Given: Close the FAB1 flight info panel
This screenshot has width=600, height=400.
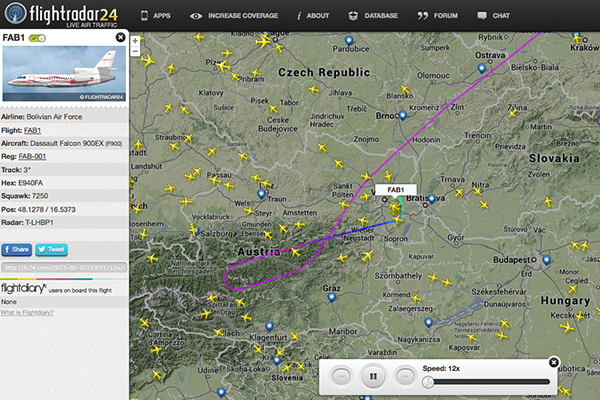Looking at the screenshot, I should (x=121, y=37).
